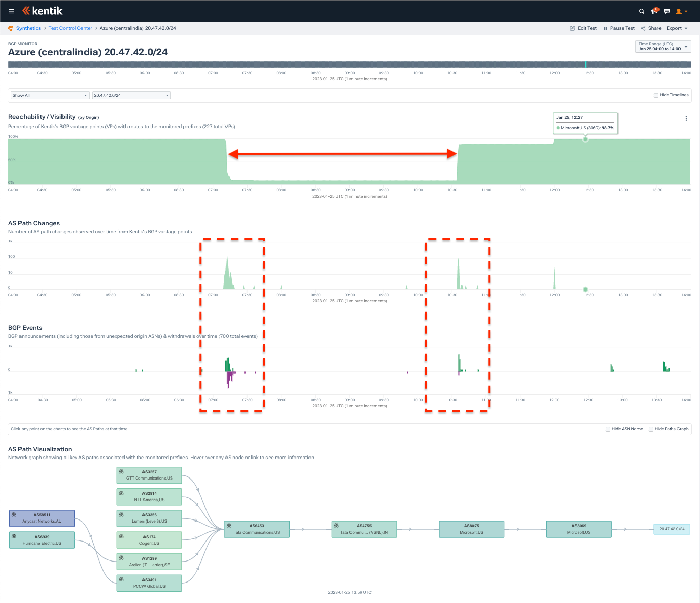The height and width of the screenshot is (603, 700).
Task: Select the AS3491 PCCW Global node
Action: coord(149,583)
